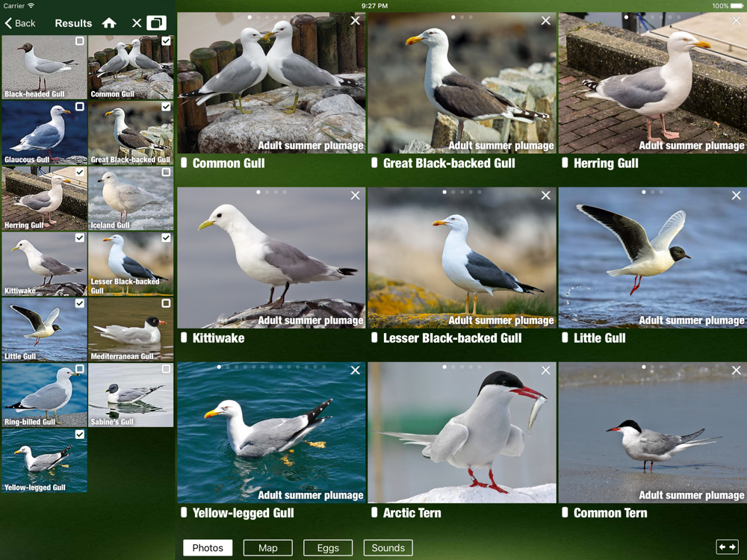Screen dimensions: 747x560
Task: Remove Yellow-legged Gull card from comparison
Action: pos(356,370)
